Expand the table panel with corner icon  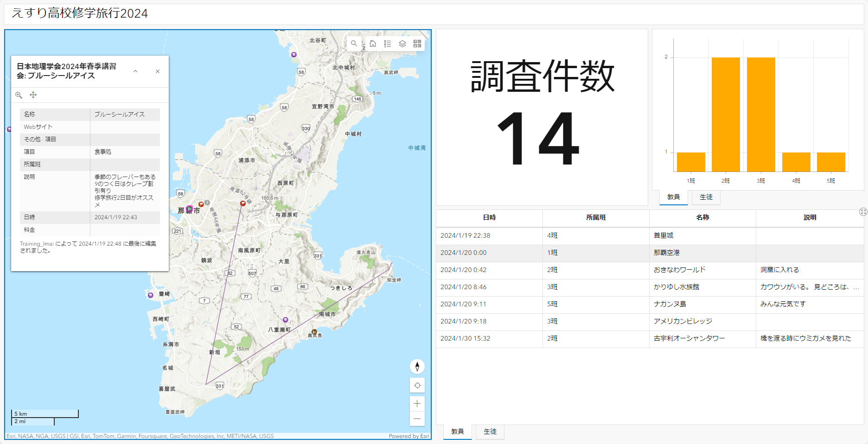pos(863,212)
